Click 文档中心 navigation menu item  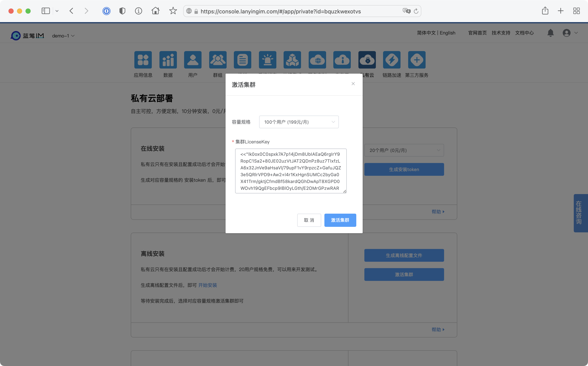point(524,33)
